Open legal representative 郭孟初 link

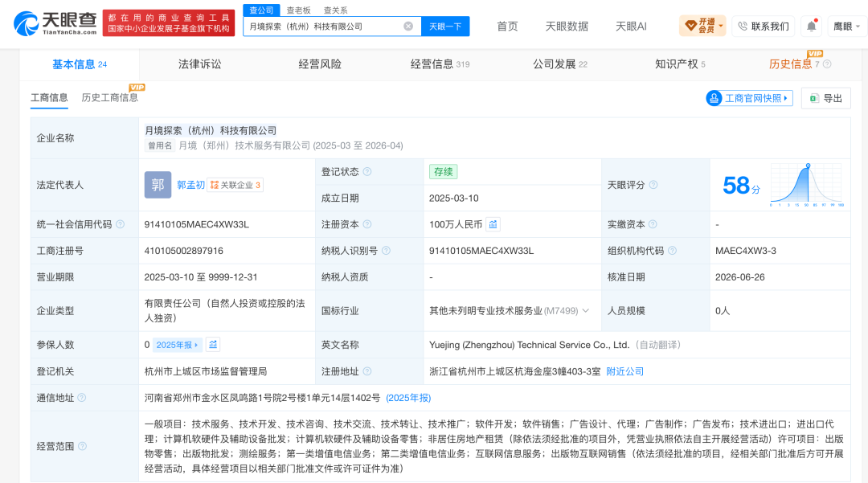[191, 185]
